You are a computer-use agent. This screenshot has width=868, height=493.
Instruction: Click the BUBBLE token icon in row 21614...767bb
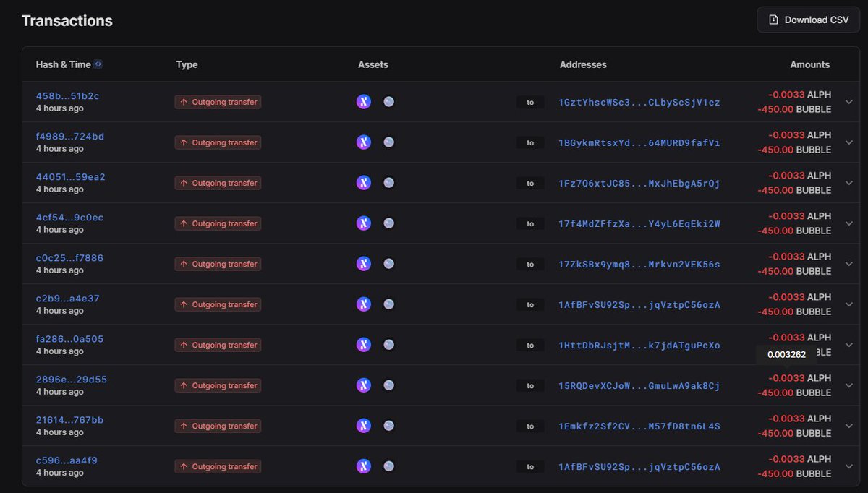click(389, 426)
